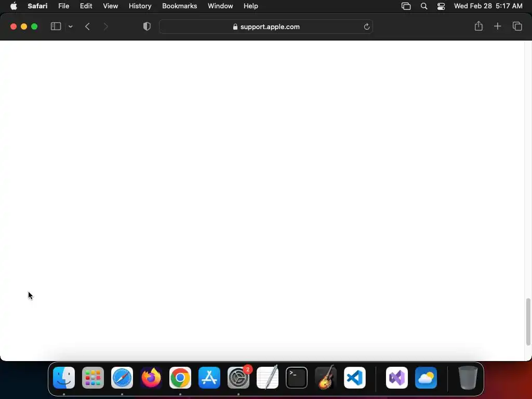532x399 pixels.
Task: Click the date and time display
Action: pos(488,6)
